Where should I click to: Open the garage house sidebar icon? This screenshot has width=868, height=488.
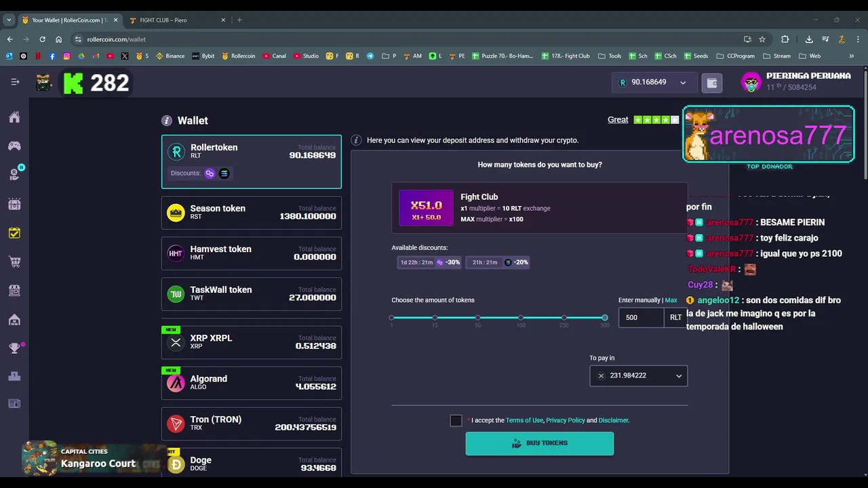(x=14, y=319)
